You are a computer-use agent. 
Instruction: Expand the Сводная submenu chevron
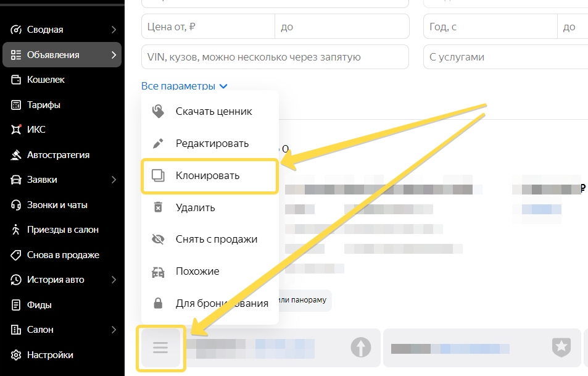click(114, 30)
